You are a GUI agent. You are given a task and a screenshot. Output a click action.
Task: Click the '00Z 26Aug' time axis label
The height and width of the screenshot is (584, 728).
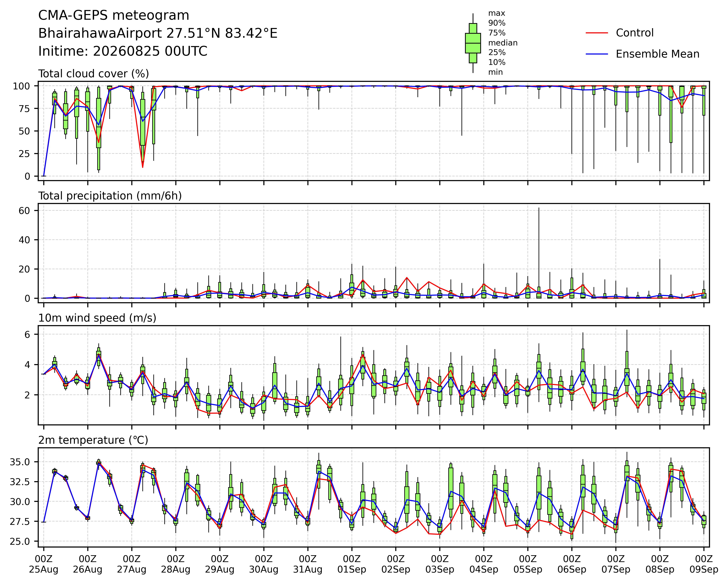click(88, 564)
